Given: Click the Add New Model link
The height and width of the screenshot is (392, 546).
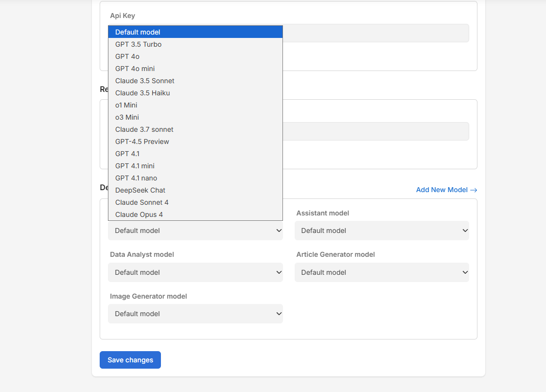Looking at the screenshot, I should (x=446, y=190).
